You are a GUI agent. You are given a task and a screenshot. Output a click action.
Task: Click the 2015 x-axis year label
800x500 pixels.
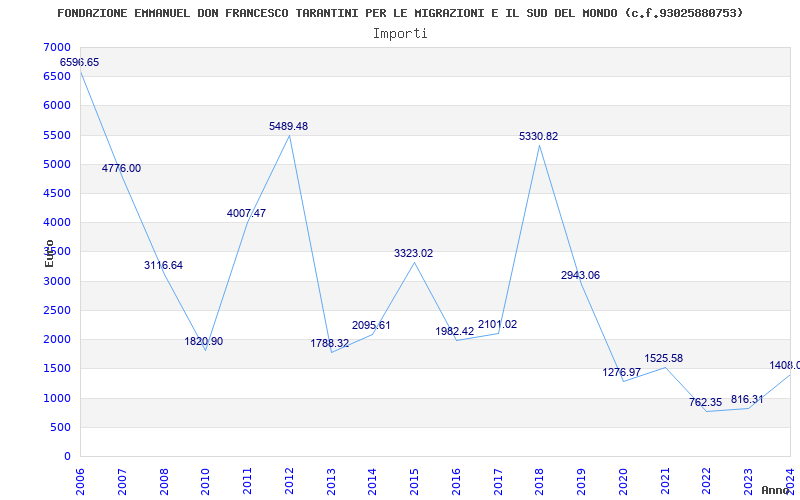click(x=414, y=482)
